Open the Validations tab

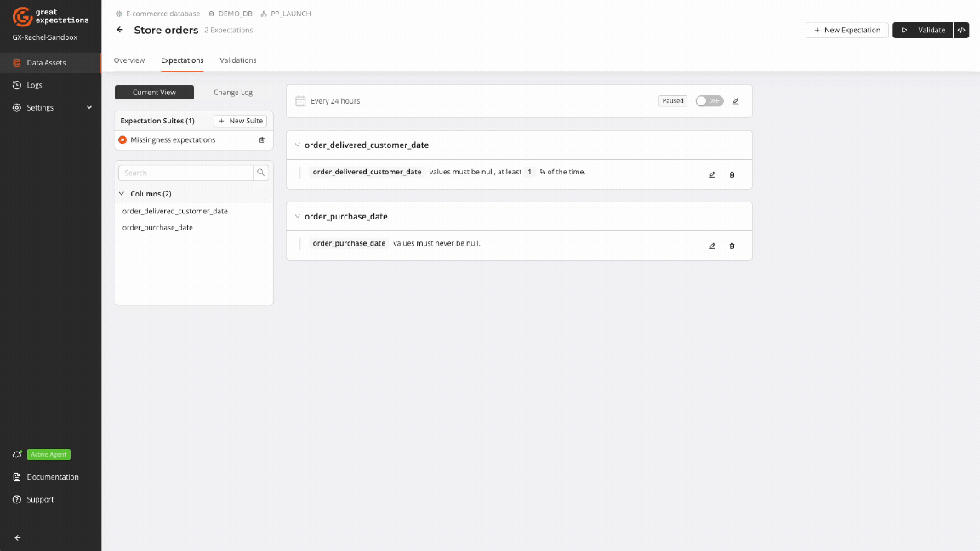[237, 60]
